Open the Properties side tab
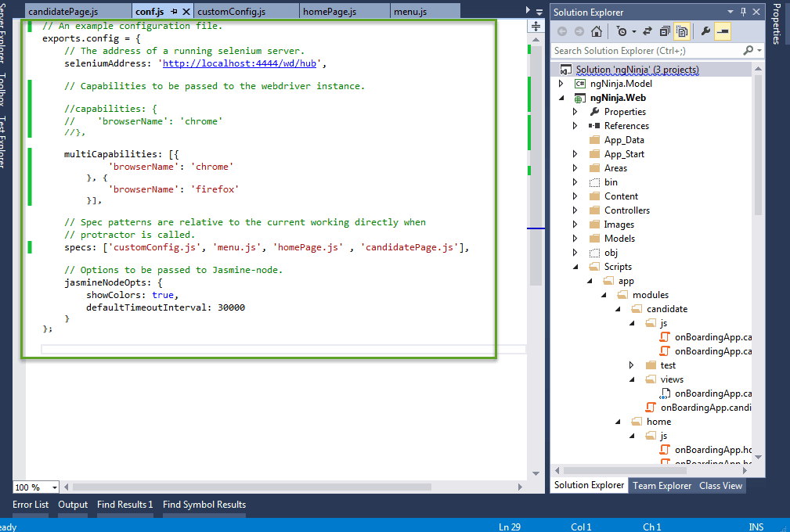 (x=777, y=23)
